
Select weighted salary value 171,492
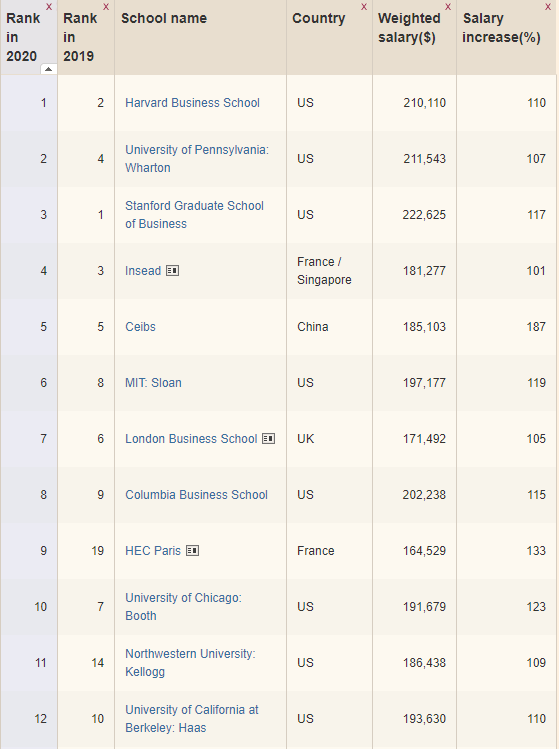pyautogui.click(x=424, y=439)
